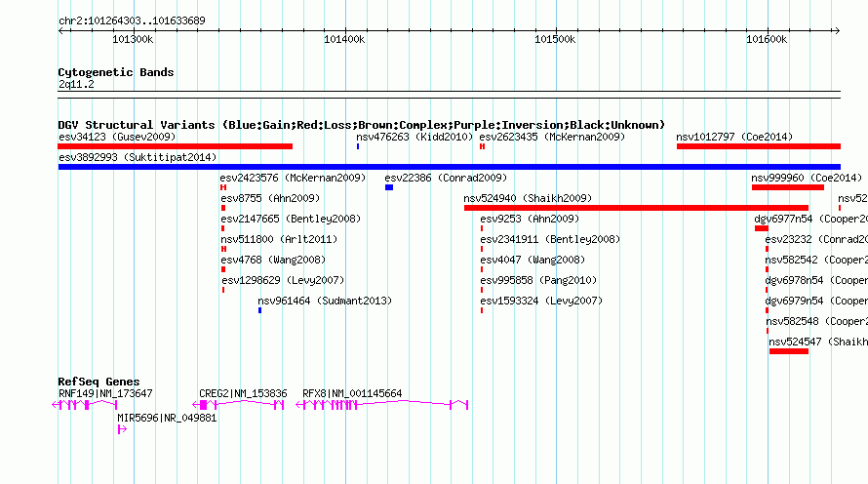Select the 2q11.2 band label

click(x=76, y=85)
